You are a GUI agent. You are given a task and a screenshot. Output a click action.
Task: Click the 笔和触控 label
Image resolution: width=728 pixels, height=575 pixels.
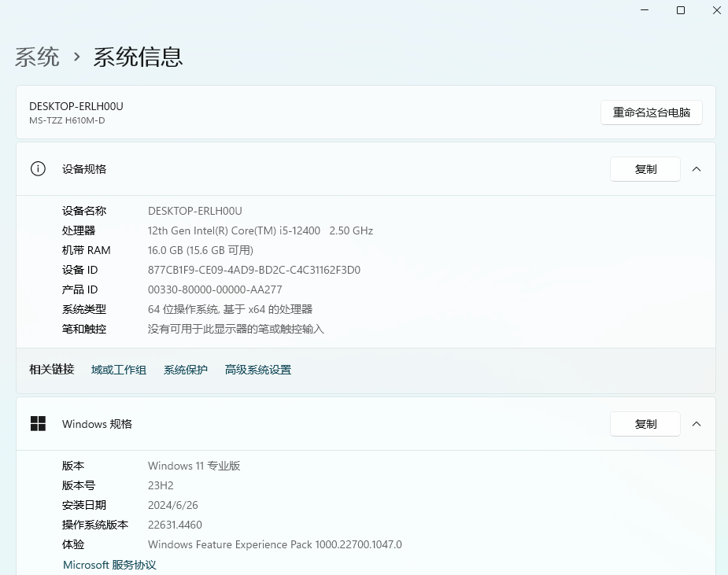pyautogui.click(x=84, y=329)
